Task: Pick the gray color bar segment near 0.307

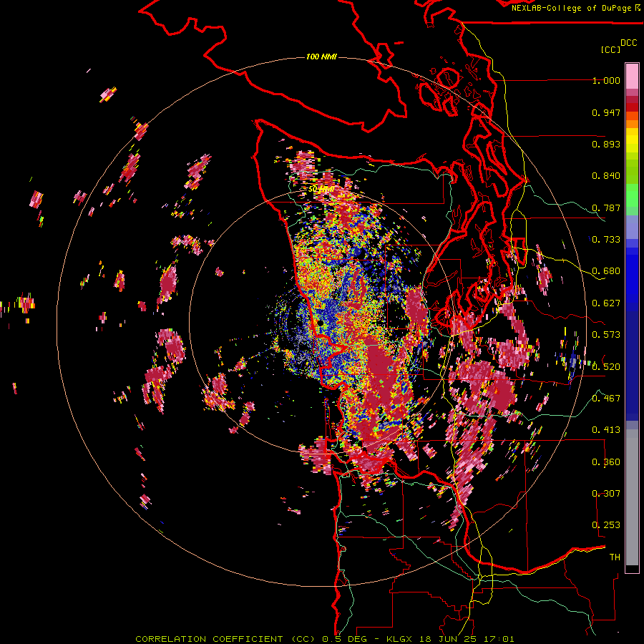Action: click(632, 497)
